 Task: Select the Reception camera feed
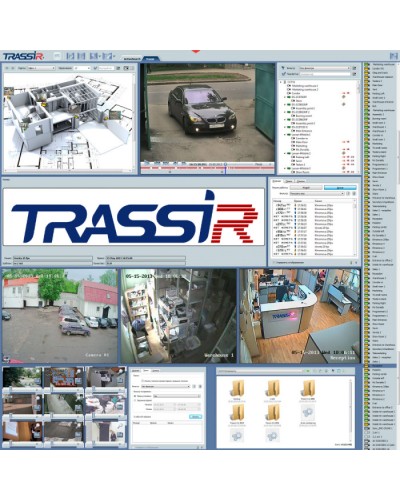300,316
